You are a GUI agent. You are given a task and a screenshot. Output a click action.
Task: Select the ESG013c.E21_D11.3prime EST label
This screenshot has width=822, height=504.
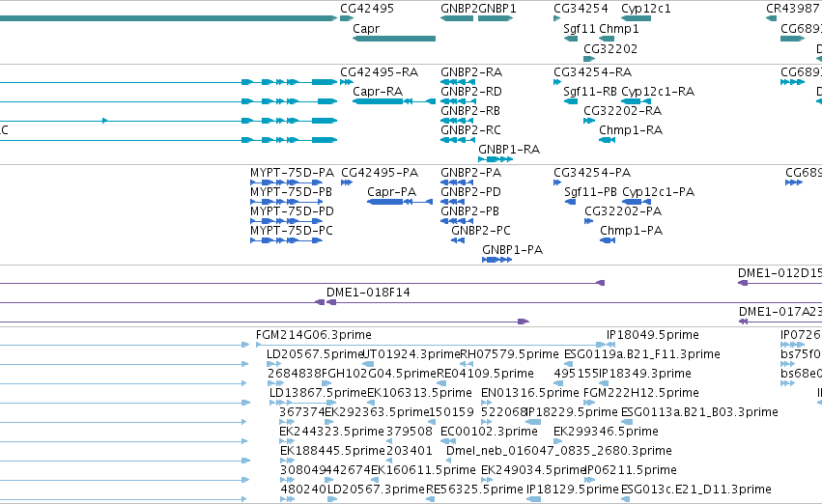click(x=696, y=490)
